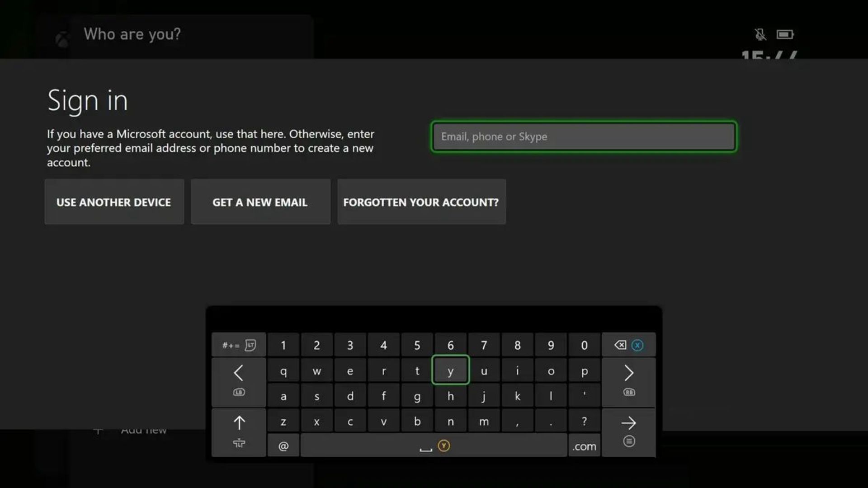Tap number 2 key

[x=317, y=345]
